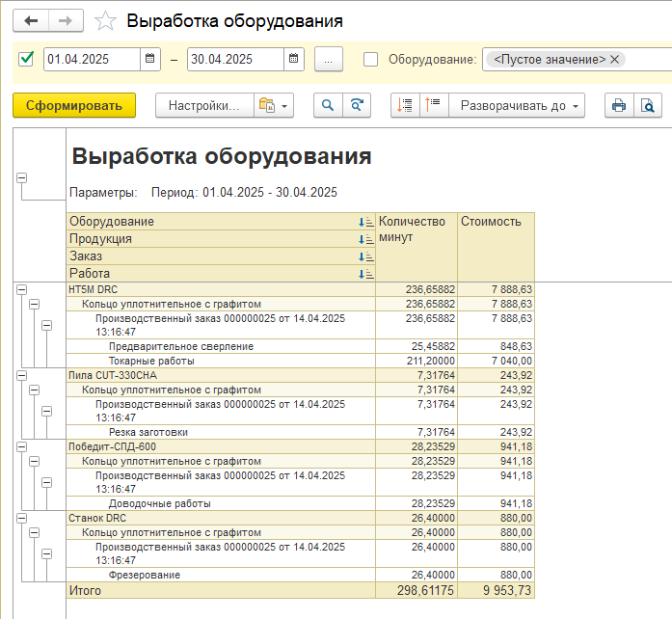Viewport: 672px width, 619px height.
Task: Open the Разворачивать до dropdown
Action: [x=517, y=105]
